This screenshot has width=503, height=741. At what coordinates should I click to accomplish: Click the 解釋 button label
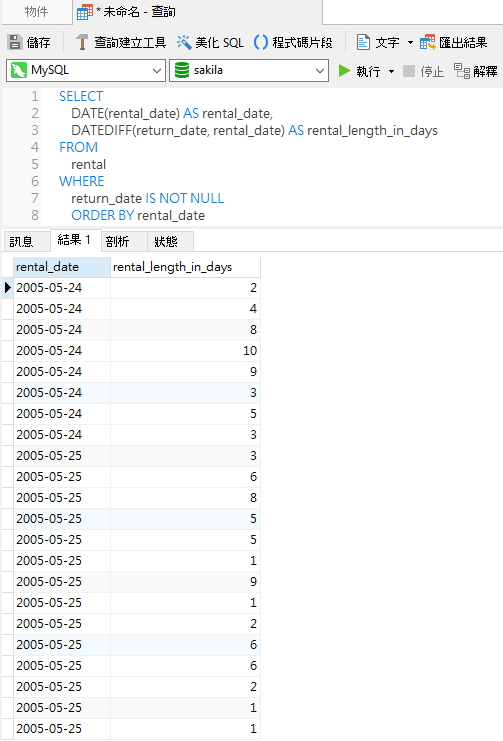pyautogui.click(x=486, y=71)
